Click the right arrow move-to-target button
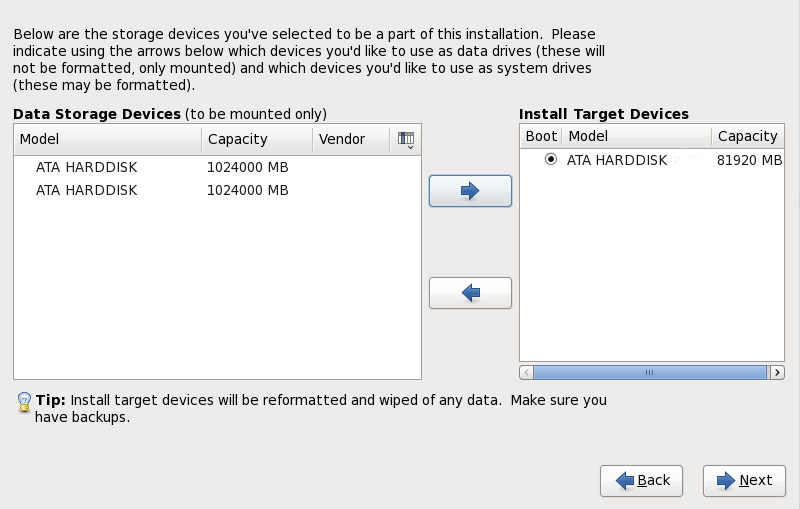The image size is (800, 509). (x=470, y=191)
